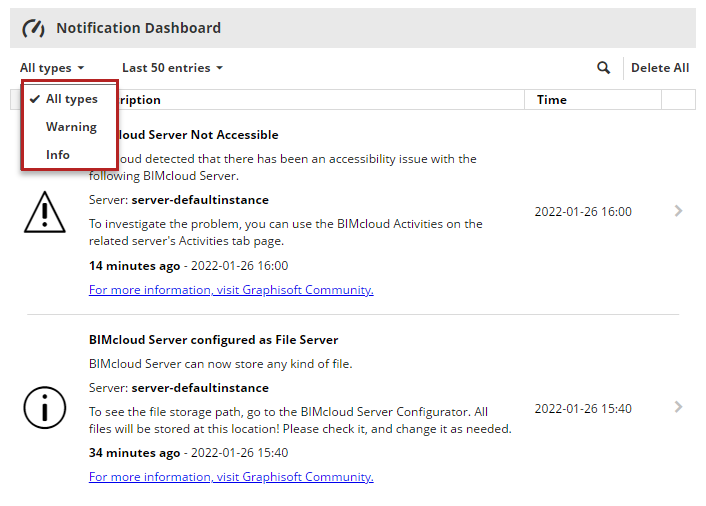Open Graphisoft Community link under File Server info

pyautogui.click(x=231, y=477)
